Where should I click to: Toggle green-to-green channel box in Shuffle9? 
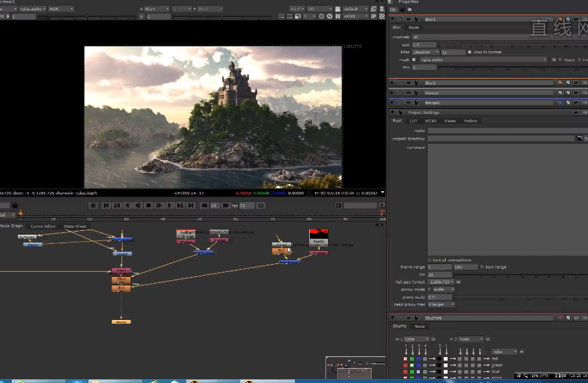click(412, 365)
